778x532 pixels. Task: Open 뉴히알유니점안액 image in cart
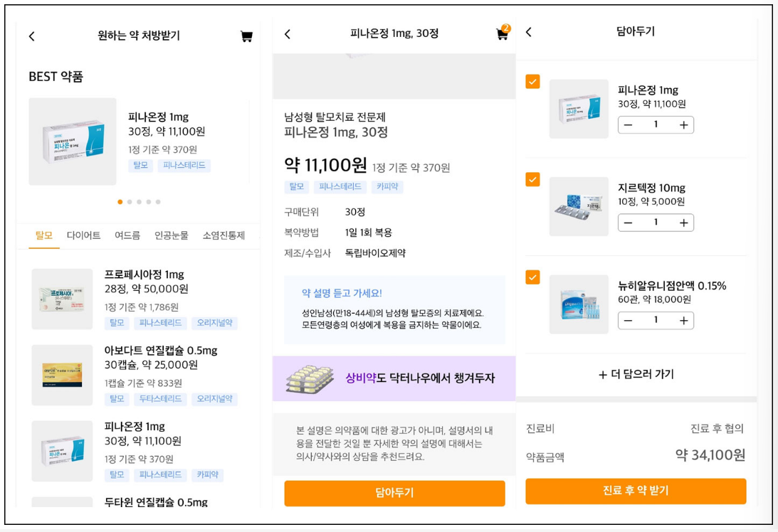click(x=579, y=304)
